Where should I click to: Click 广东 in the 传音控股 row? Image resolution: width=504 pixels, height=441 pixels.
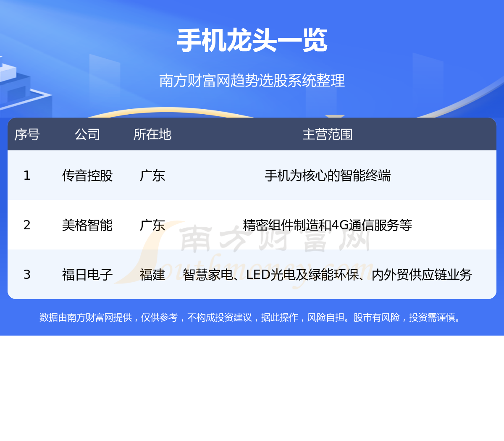[x=152, y=175]
